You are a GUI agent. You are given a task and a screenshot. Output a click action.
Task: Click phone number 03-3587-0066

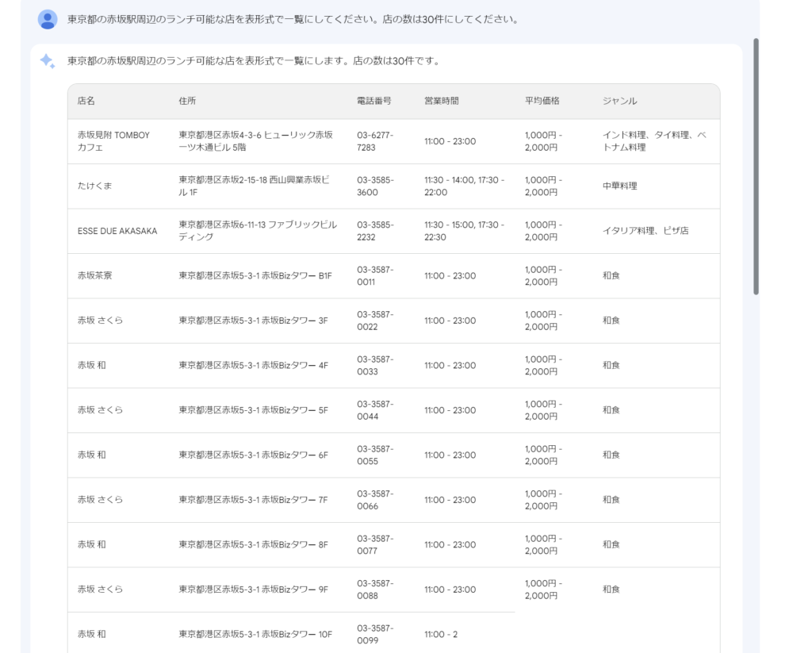[375, 500]
